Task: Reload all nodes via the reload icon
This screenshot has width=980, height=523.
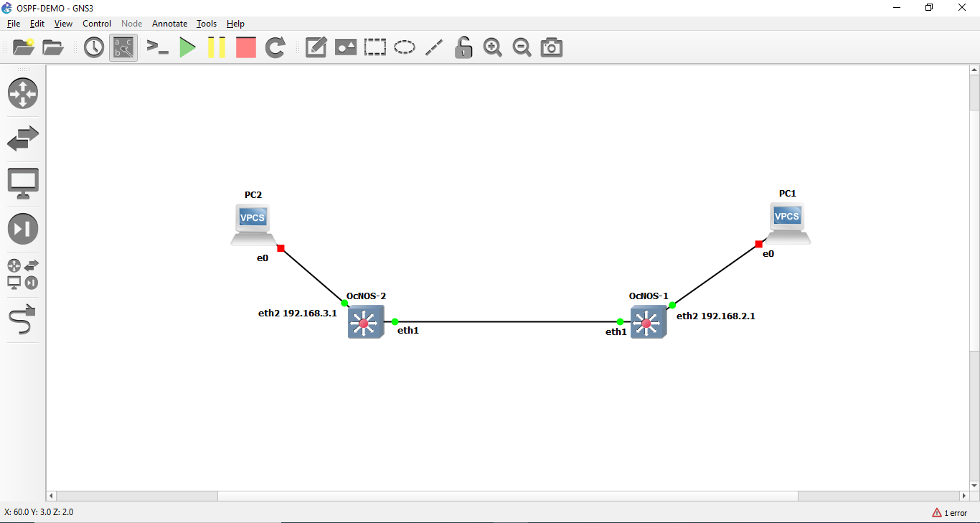Action: [x=275, y=47]
